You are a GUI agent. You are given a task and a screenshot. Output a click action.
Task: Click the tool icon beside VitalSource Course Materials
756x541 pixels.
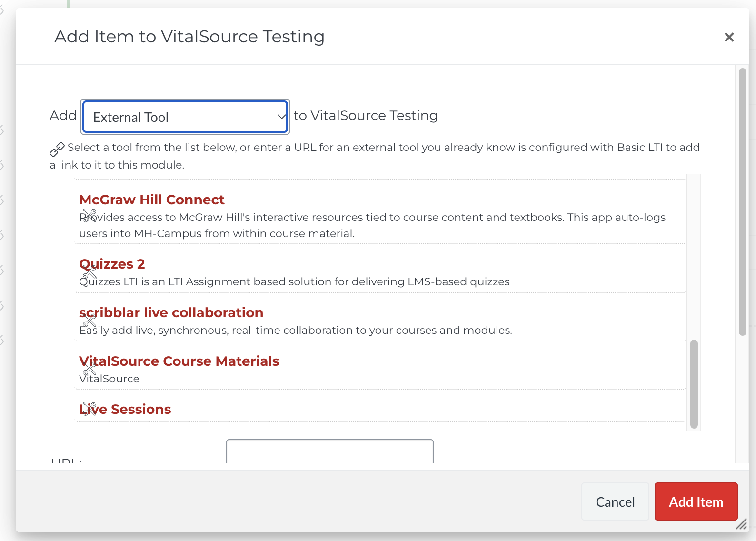point(89,369)
